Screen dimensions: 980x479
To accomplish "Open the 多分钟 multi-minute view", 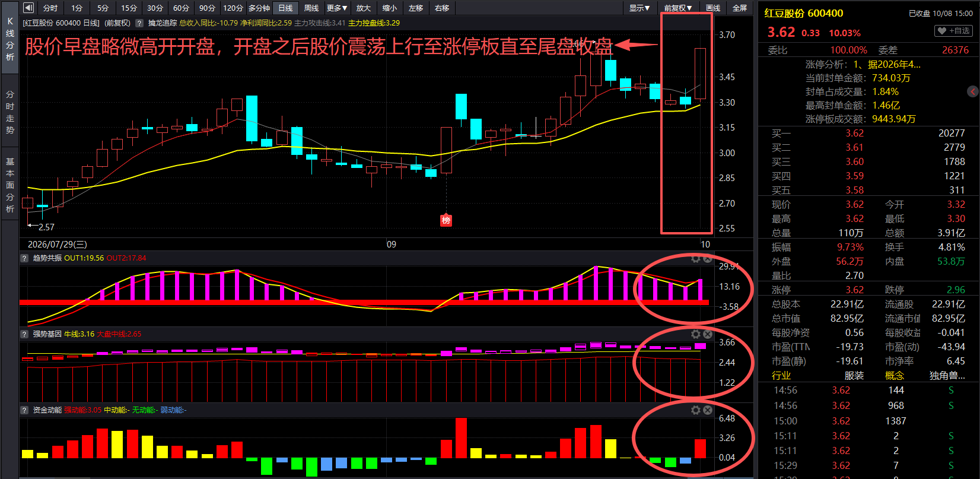I will pos(259,8).
